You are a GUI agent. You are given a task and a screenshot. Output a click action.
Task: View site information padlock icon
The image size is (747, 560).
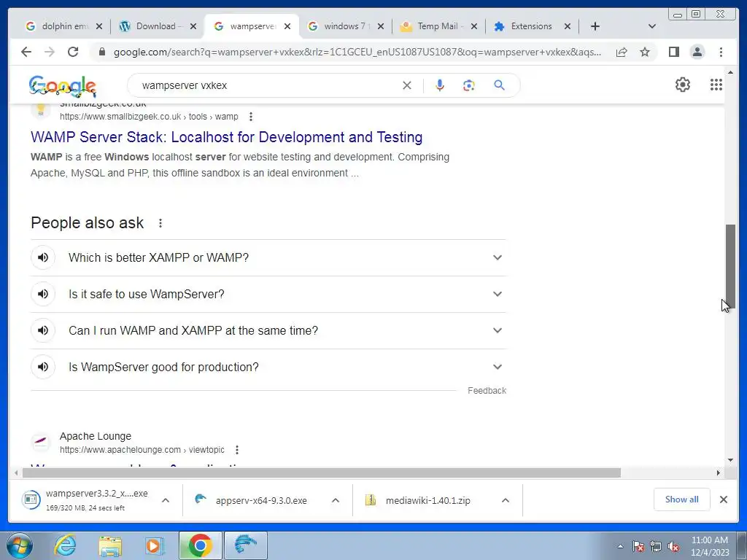pos(101,52)
